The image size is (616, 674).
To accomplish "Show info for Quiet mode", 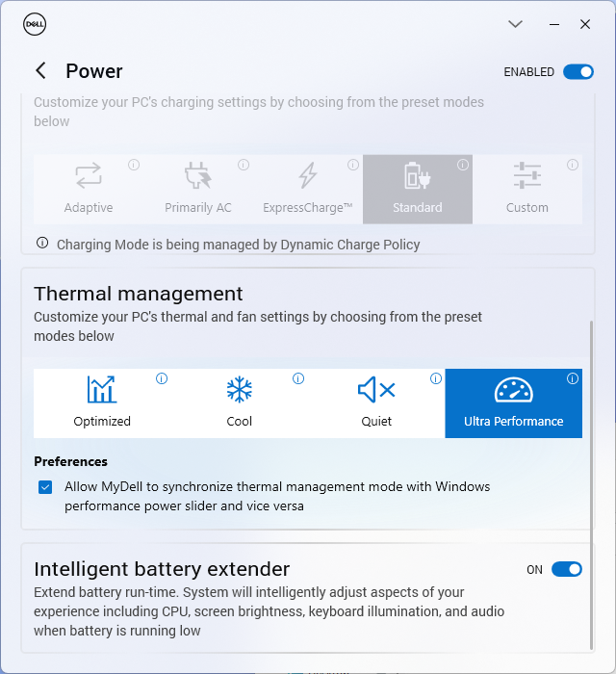I will tap(436, 379).
